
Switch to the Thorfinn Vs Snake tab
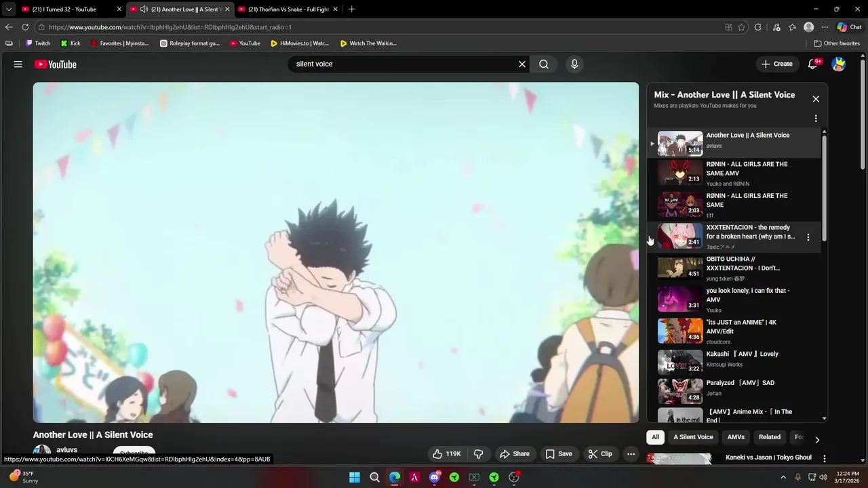click(288, 9)
